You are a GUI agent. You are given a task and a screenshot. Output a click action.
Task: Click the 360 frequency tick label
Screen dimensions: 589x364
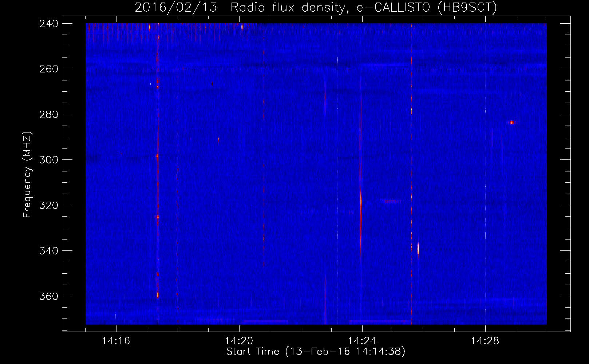[x=49, y=297]
